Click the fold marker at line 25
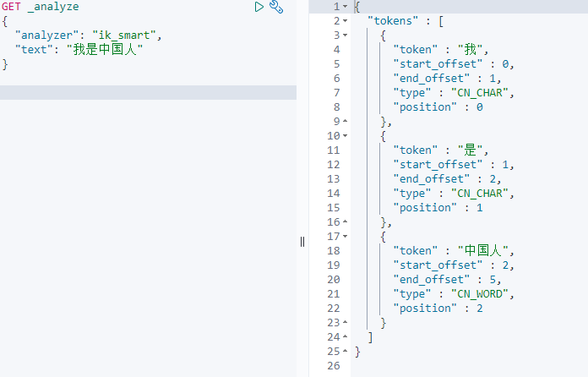Viewport: 588px width, 377px height. 346,352
